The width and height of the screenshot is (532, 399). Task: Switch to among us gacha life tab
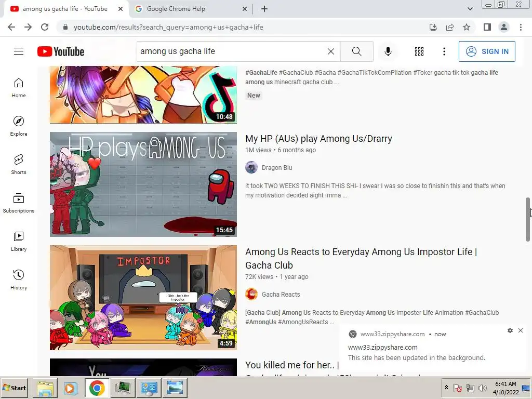(x=64, y=9)
